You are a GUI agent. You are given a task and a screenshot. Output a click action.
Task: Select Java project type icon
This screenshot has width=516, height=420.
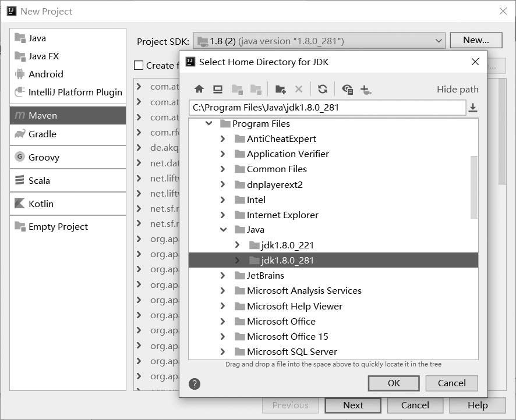(x=20, y=38)
